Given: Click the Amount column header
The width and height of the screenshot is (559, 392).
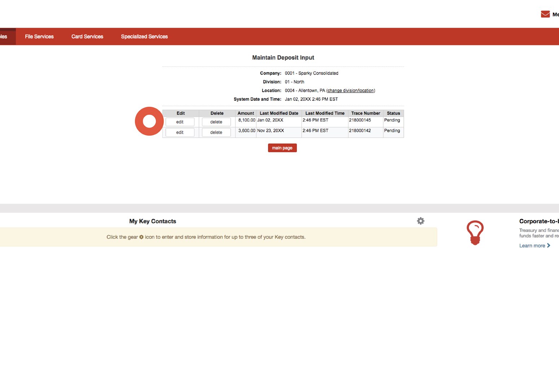Looking at the screenshot, I should [x=246, y=113].
